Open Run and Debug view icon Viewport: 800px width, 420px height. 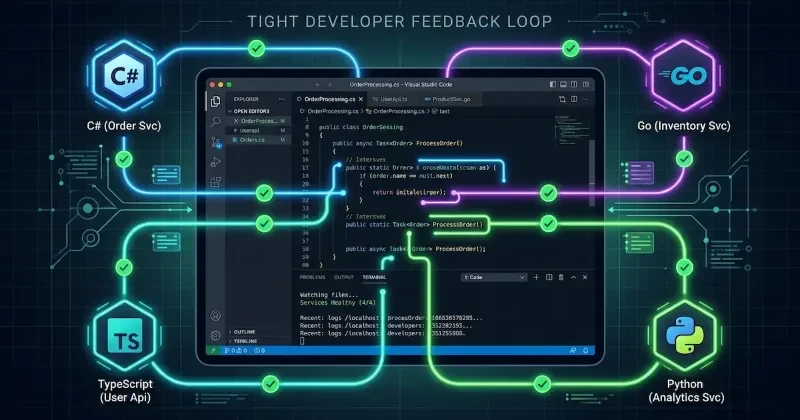[x=216, y=162]
